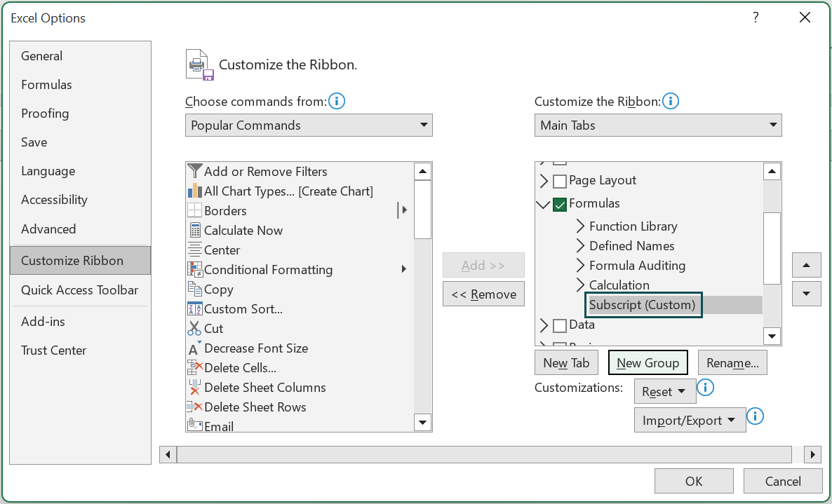The width and height of the screenshot is (832, 504).
Task: Open Advanced options category
Action: (80, 229)
